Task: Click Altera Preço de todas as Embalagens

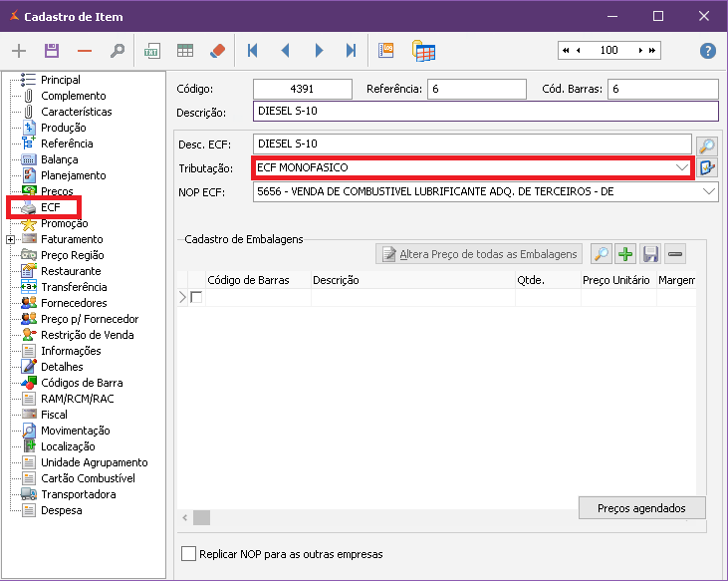Action: click(478, 254)
